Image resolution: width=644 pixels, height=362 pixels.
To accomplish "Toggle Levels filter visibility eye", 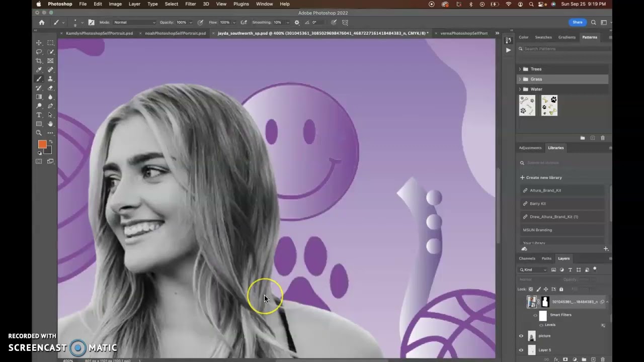I will click(x=541, y=325).
